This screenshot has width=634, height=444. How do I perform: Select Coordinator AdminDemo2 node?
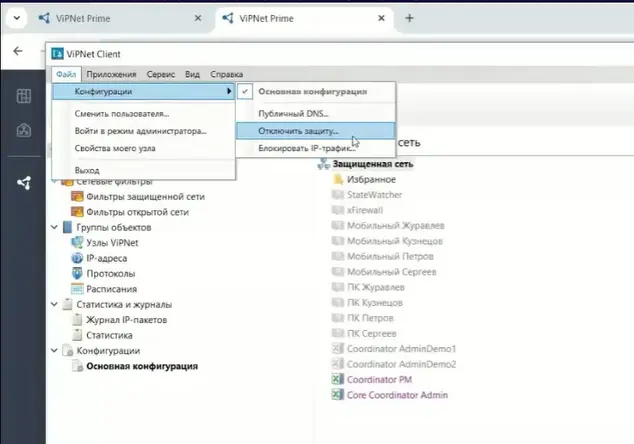pos(401,364)
